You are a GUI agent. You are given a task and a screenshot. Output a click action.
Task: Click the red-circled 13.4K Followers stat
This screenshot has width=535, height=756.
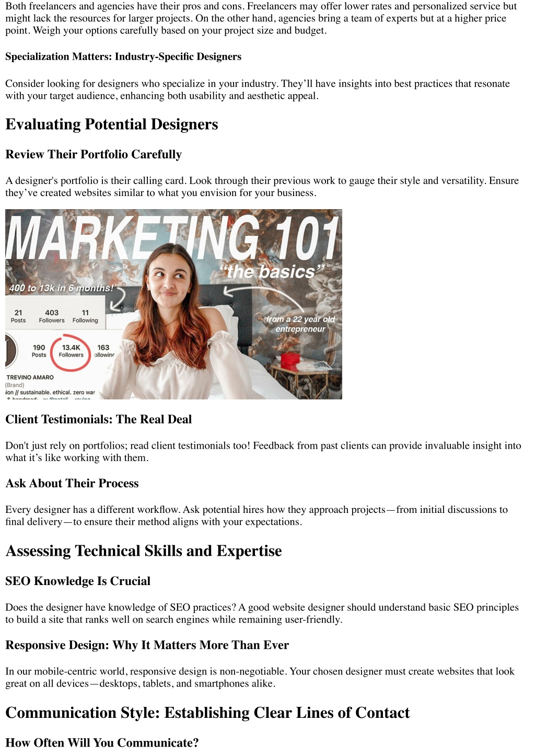point(71,351)
